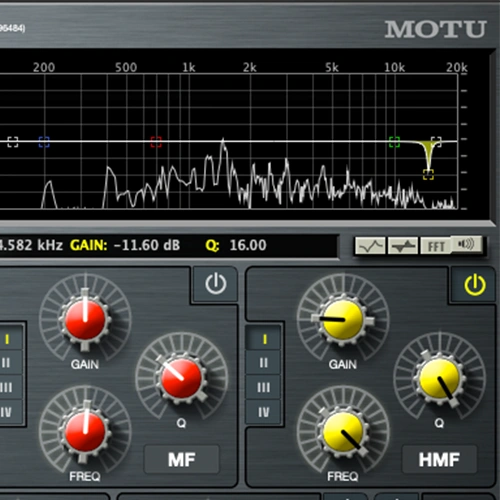Select filter type III for HMF band

[263, 387]
